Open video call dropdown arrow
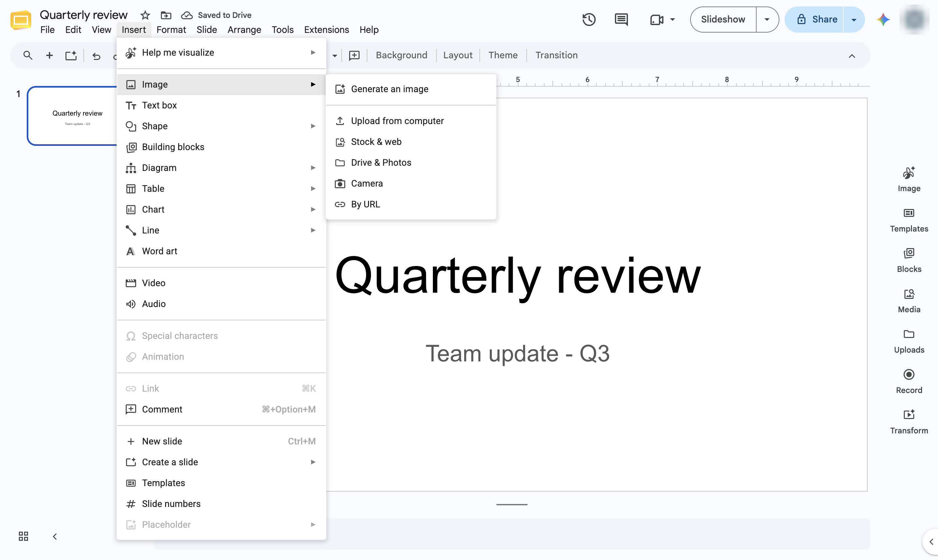Viewport: 938px width, 560px height. click(x=672, y=19)
